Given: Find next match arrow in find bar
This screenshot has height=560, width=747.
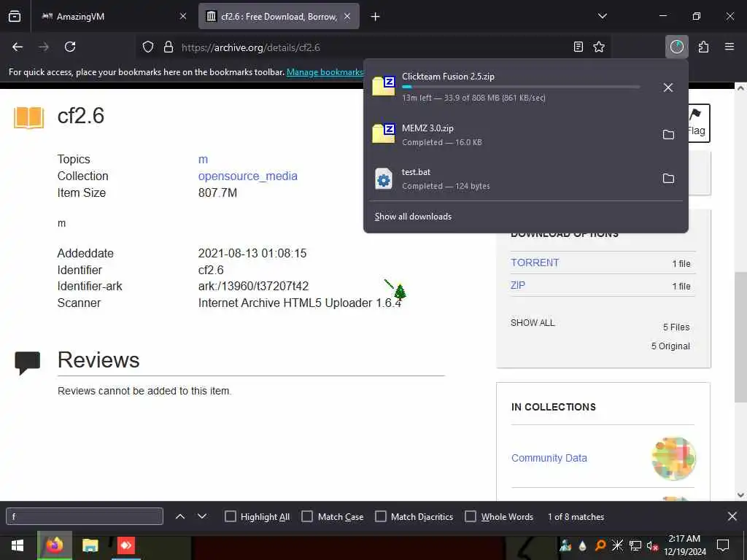Looking at the screenshot, I should coord(202,516).
